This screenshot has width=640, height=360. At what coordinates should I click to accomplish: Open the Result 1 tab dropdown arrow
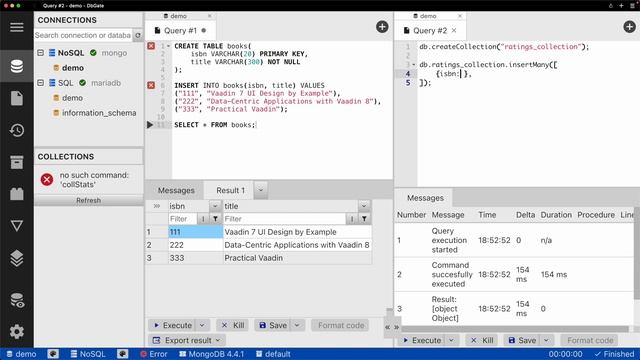260,190
